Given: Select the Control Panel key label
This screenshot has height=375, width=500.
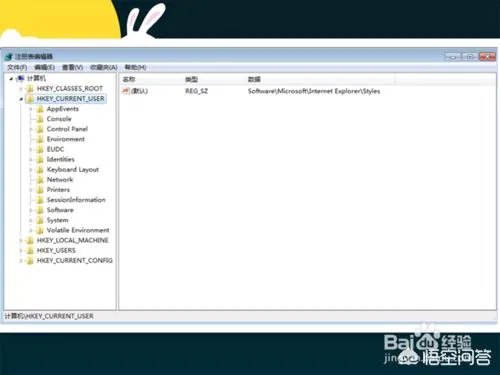Looking at the screenshot, I should click(x=67, y=129).
